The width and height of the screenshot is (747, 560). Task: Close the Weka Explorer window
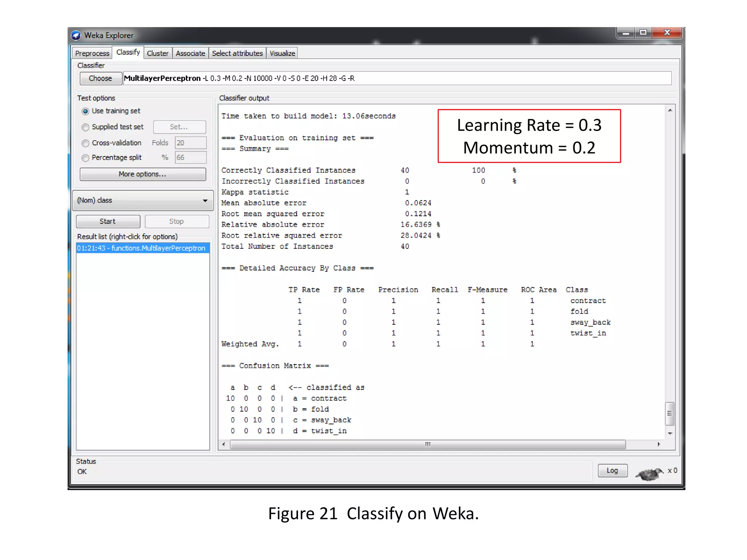tap(667, 33)
